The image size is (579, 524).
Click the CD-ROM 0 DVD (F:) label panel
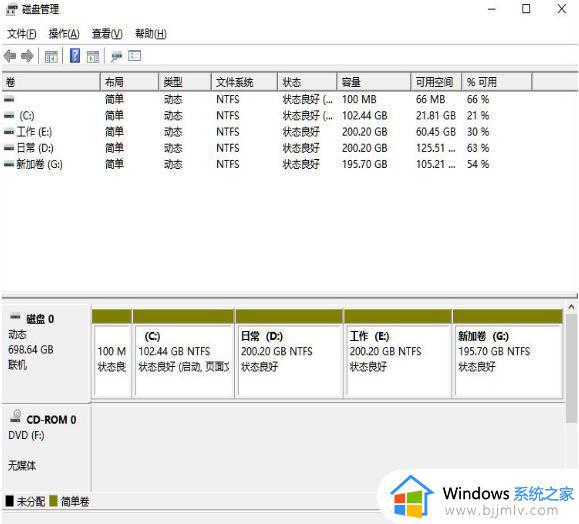[x=47, y=448]
